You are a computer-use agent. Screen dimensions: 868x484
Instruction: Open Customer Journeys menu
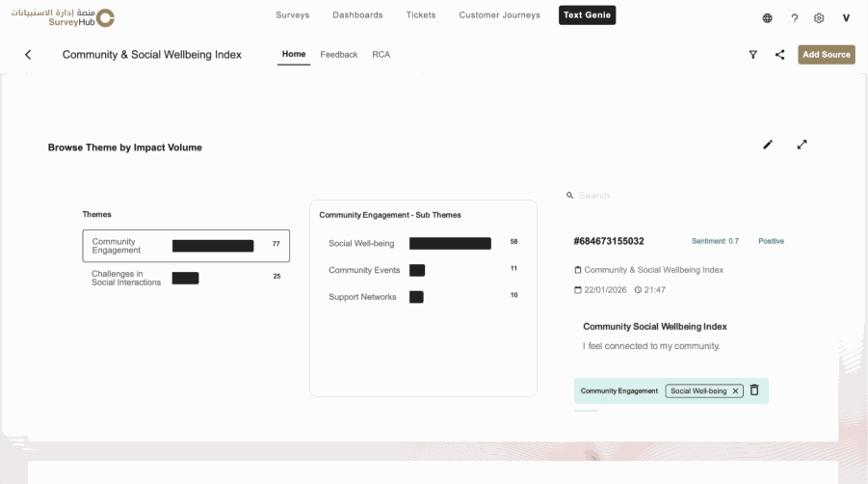[x=499, y=15]
